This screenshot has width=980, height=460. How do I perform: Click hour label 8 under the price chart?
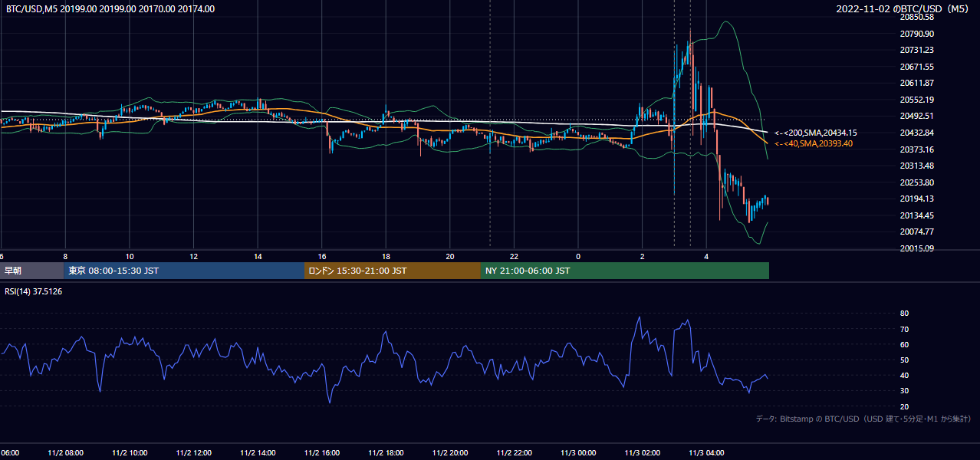click(65, 256)
